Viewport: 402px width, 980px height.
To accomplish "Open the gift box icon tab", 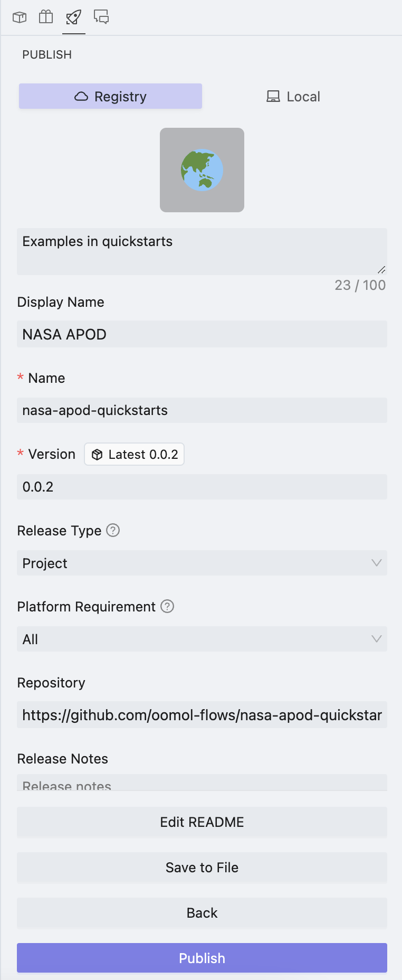I will click(x=46, y=17).
